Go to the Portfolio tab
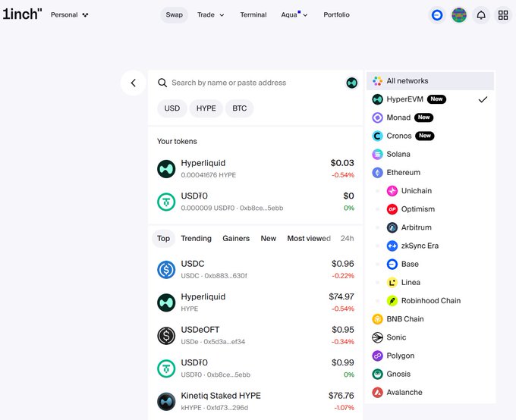The height and width of the screenshot is (420, 516). point(336,15)
